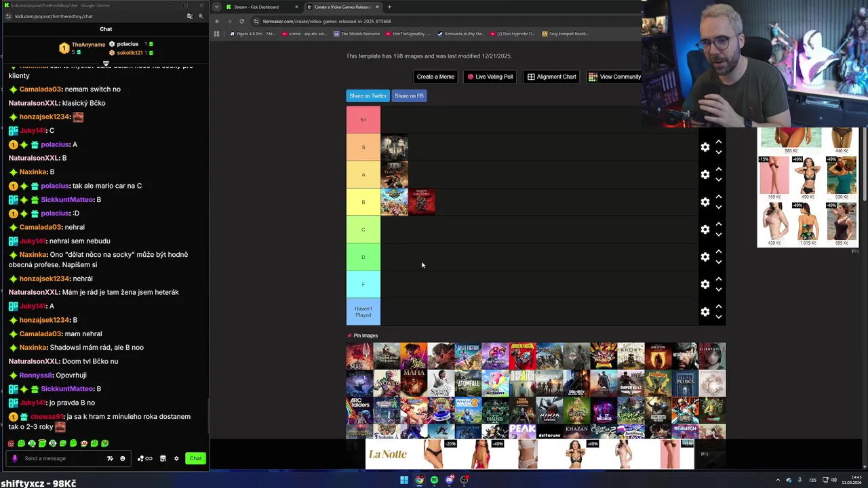This screenshot has height=488, width=868.
Task: Move the F tier row up
Action: [719, 279]
